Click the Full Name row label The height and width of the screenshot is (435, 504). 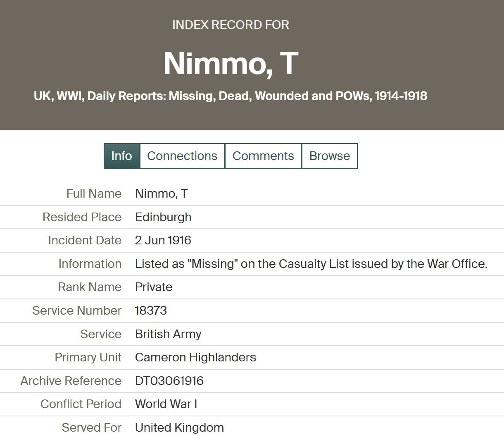click(x=93, y=193)
